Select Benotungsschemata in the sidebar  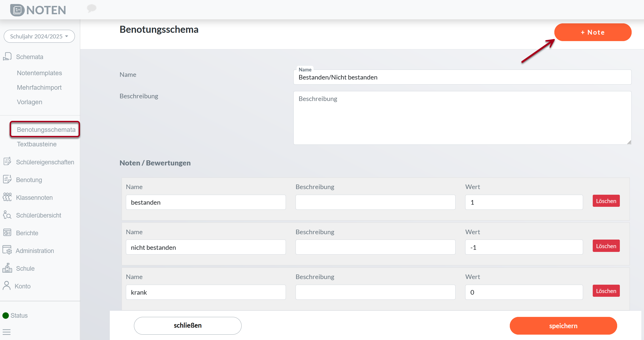46,130
